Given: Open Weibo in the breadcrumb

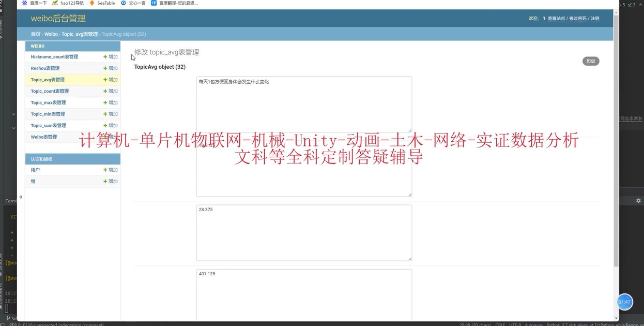Looking at the screenshot, I should pyautogui.click(x=51, y=34).
